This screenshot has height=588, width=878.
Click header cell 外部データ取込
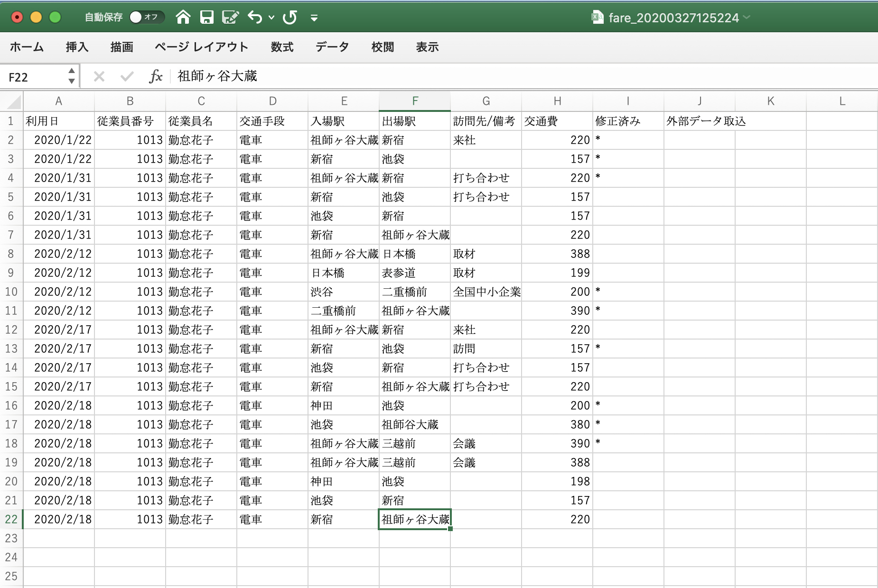click(x=700, y=121)
